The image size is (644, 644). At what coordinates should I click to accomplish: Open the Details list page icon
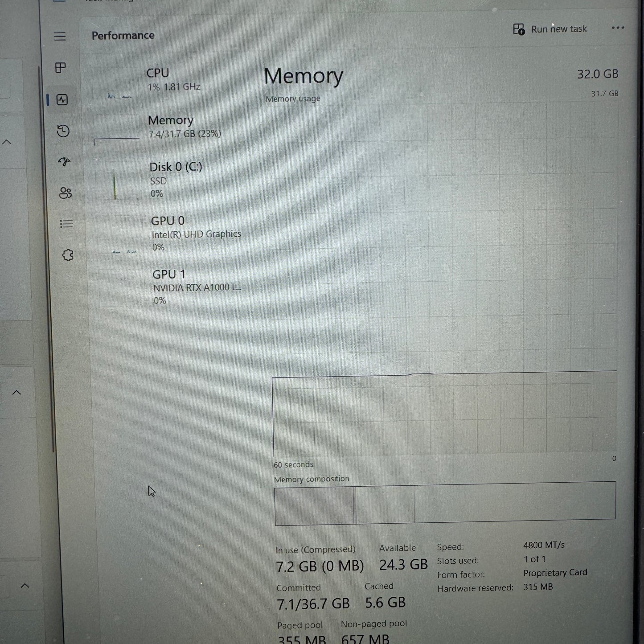pos(66,224)
